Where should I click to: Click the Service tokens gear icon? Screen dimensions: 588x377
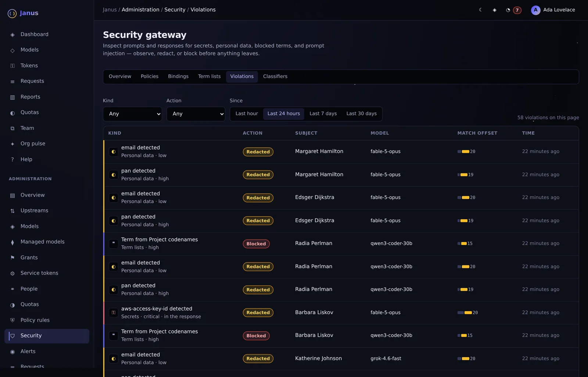point(12,273)
